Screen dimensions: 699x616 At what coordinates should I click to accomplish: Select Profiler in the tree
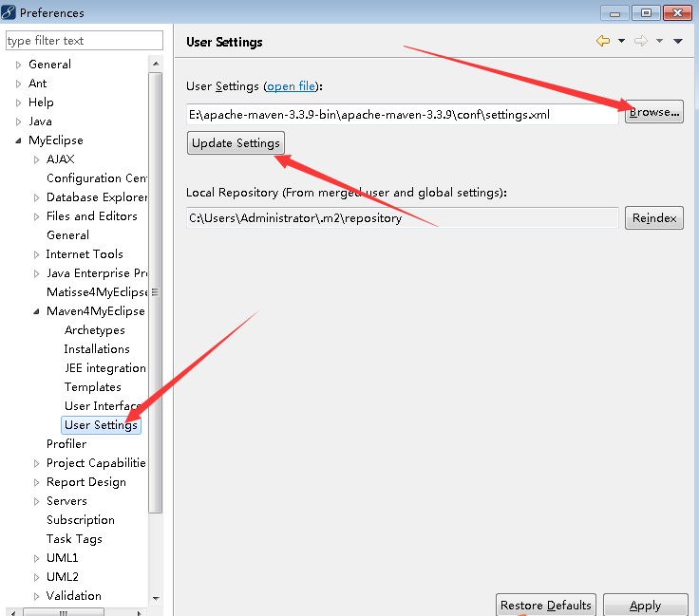(x=66, y=444)
